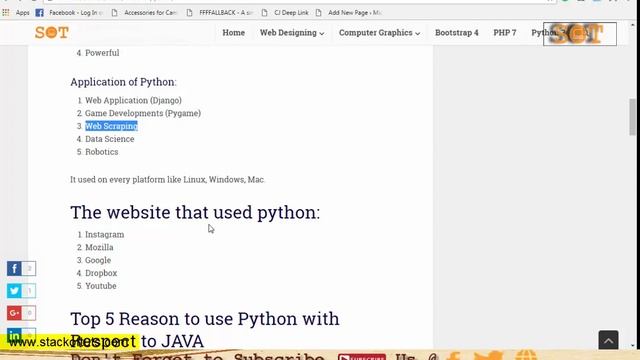Click the highlighted Web Scraping text
Viewport: 640px width, 360px height.
(111, 126)
